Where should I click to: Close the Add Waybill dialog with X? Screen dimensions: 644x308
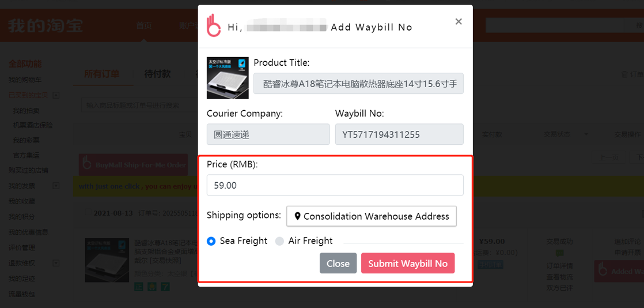(459, 21)
